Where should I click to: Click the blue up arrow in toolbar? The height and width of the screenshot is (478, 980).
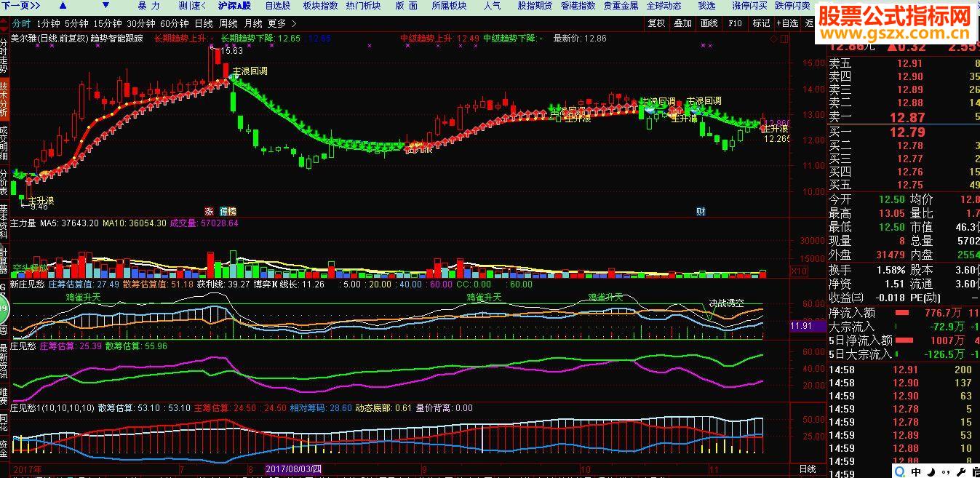click(x=62, y=6)
